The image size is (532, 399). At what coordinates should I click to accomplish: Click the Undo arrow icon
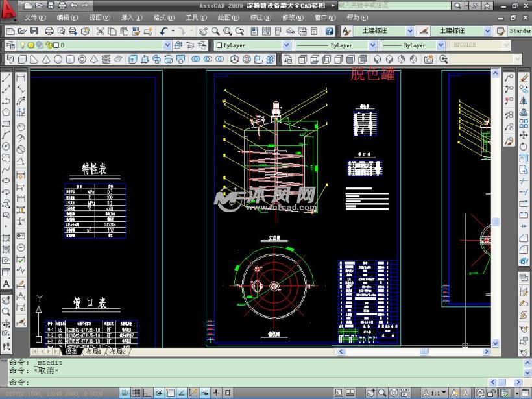click(x=164, y=31)
